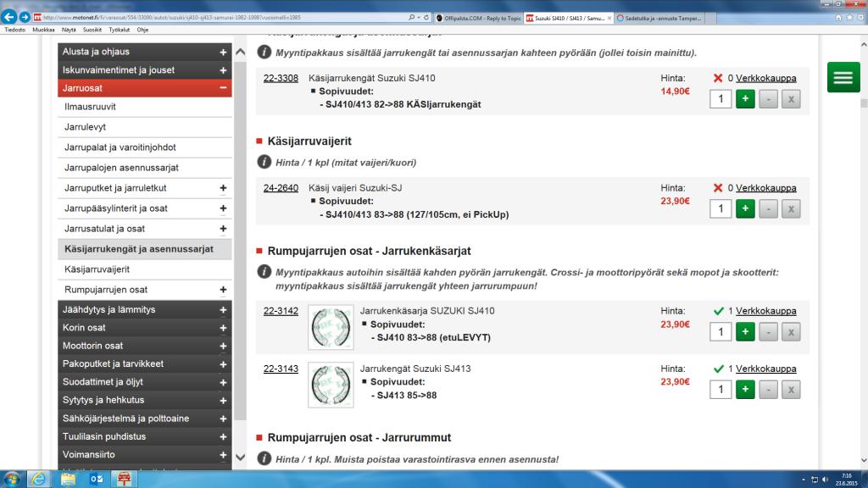This screenshot has height=488, width=868.
Task: Click the volume speaker icon in system tray
Action: click(826, 480)
